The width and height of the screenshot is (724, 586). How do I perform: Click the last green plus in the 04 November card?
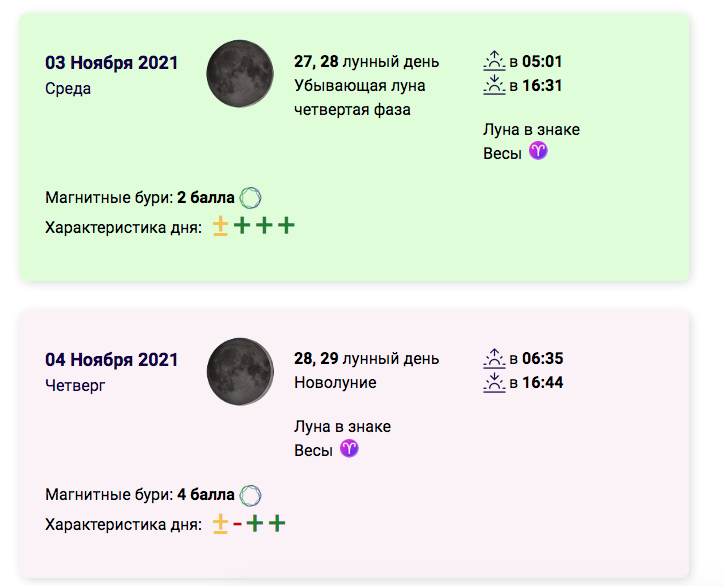tap(277, 523)
